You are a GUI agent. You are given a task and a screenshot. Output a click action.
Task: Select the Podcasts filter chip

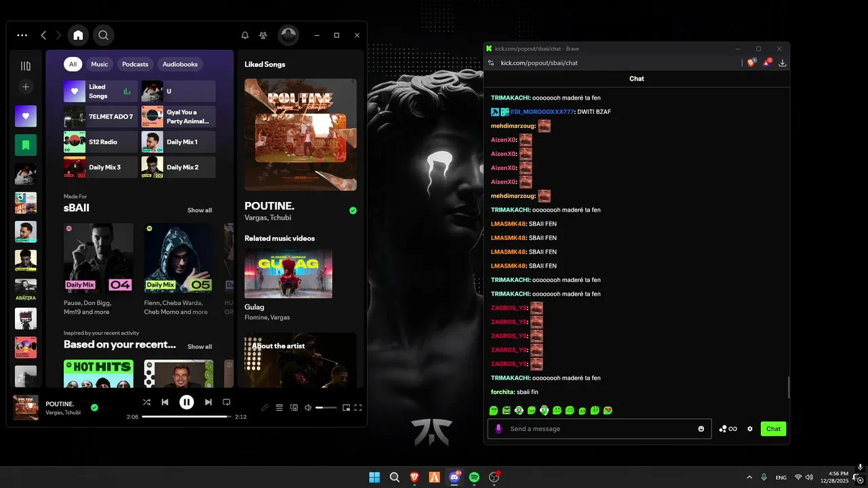point(135,64)
